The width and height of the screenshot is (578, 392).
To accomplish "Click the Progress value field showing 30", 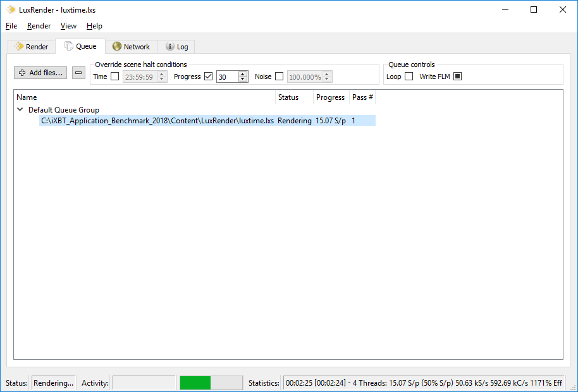I will click(x=228, y=77).
